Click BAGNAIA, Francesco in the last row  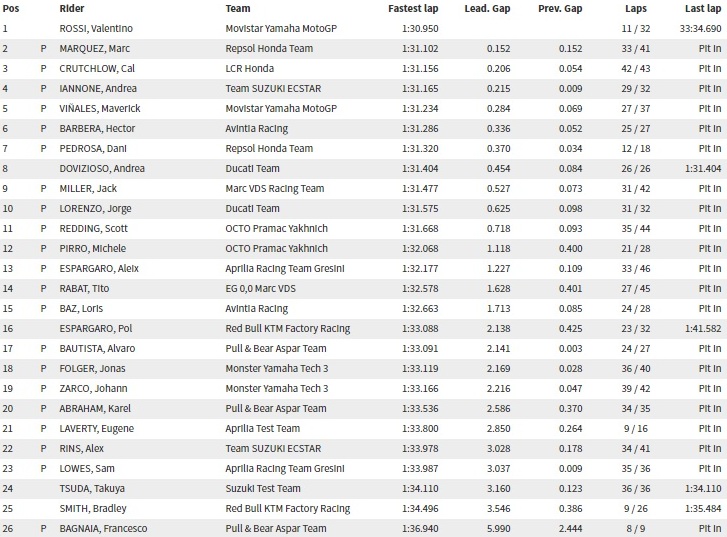[x=103, y=528]
